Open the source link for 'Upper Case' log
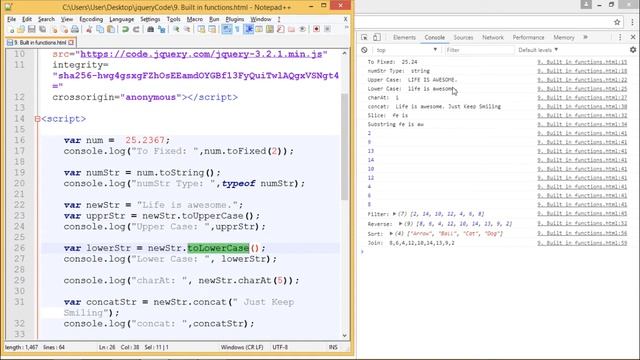Image resolution: width=640 pixels, height=360 pixels. click(x=582, y=80)
